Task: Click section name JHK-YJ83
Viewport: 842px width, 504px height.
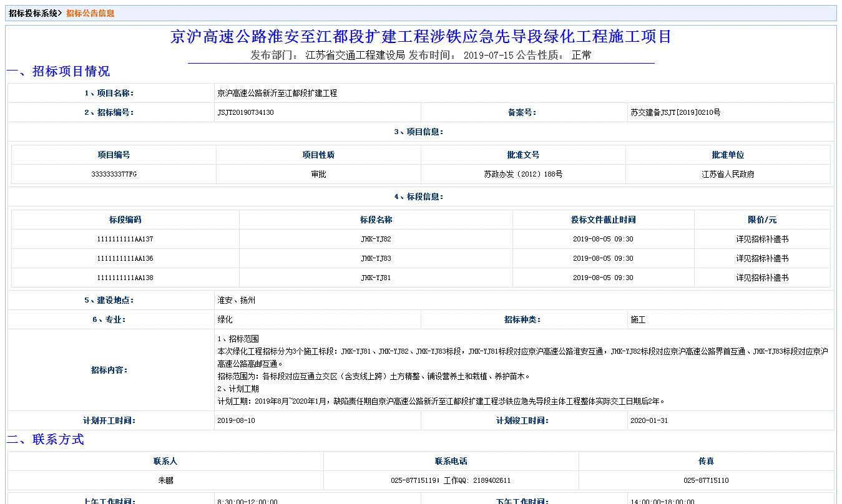Action: click(376, 258)
